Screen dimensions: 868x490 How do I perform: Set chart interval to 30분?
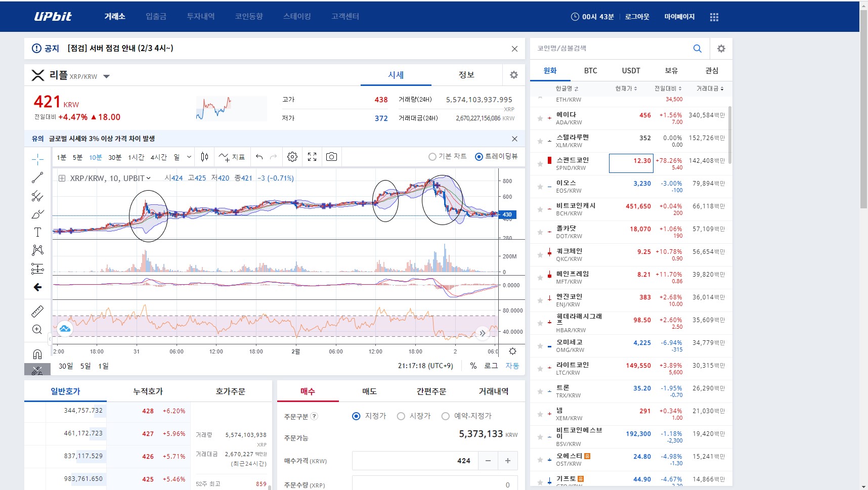[x=115, y=157]
